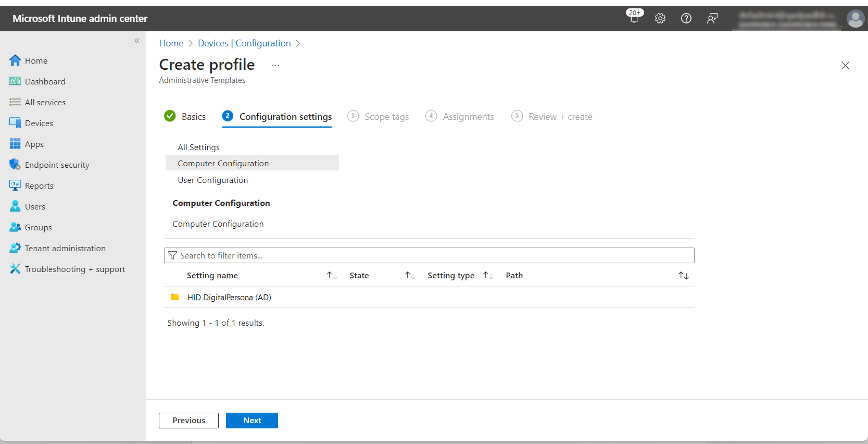868x444 pixels.
Task: Open the feedback icon in header
Action: point(712,18)
